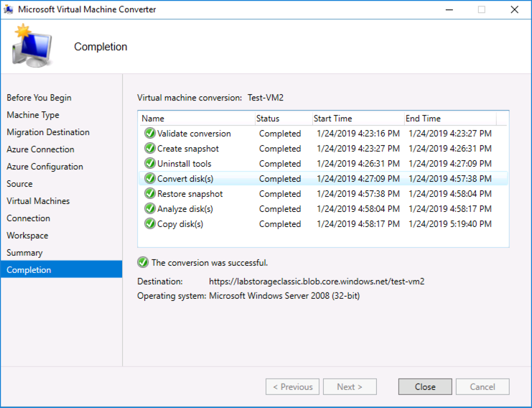Click the Close button

pos(425,386)
